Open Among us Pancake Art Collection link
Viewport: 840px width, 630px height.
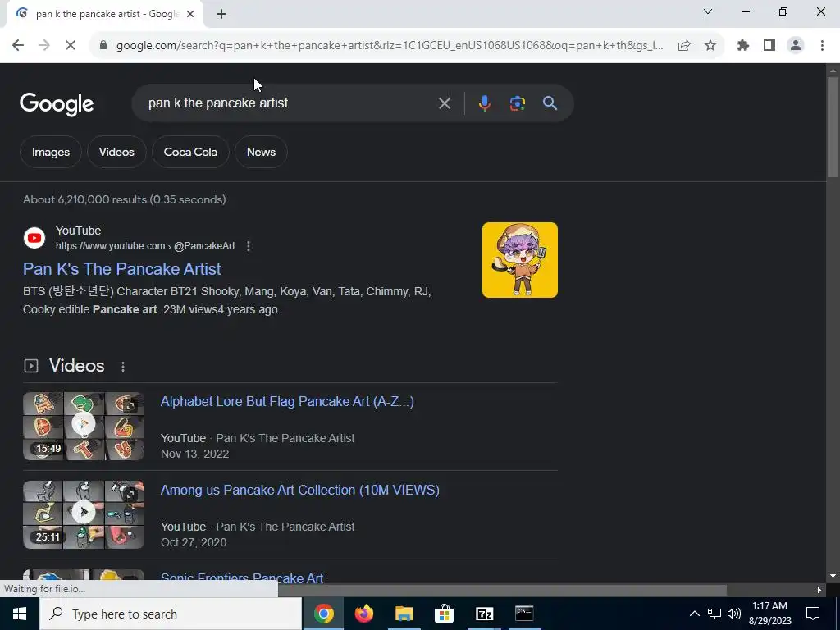click(300, 491)
